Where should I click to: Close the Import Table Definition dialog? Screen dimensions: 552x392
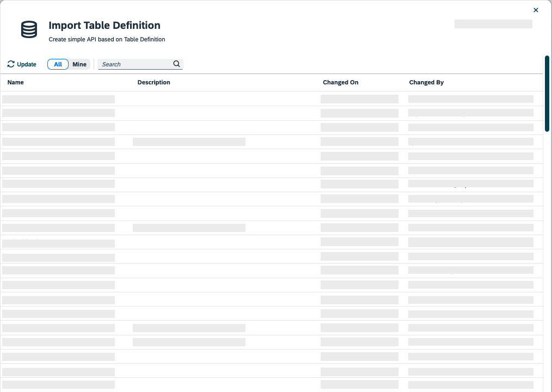pyautogui.click(x=536, y=10)
